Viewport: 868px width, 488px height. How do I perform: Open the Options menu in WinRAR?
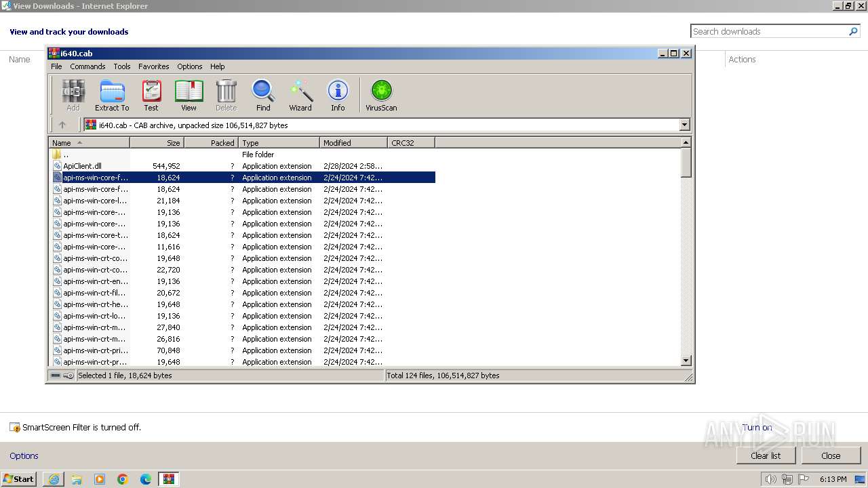pyautogui.click(x=190, y=66)
